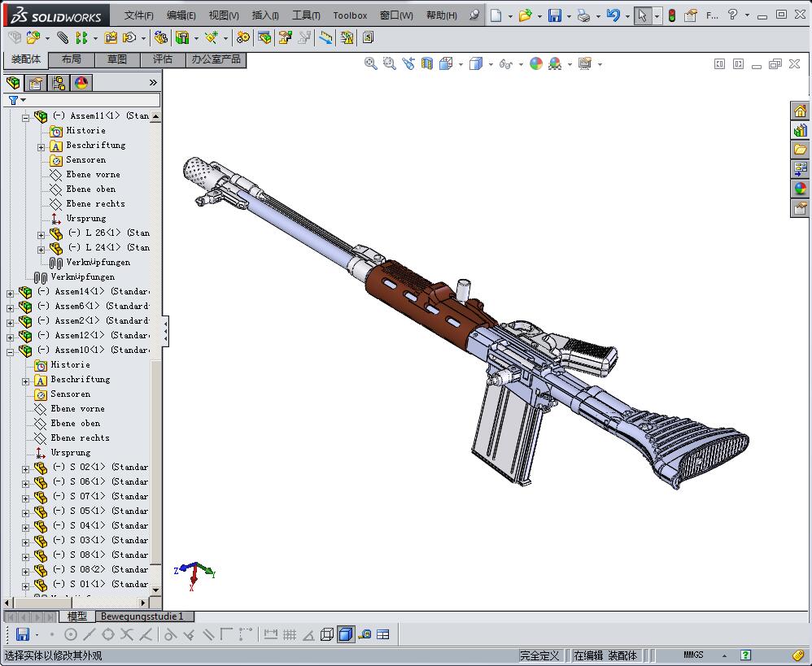Select the ConfigurationManager tab icon

59,83
